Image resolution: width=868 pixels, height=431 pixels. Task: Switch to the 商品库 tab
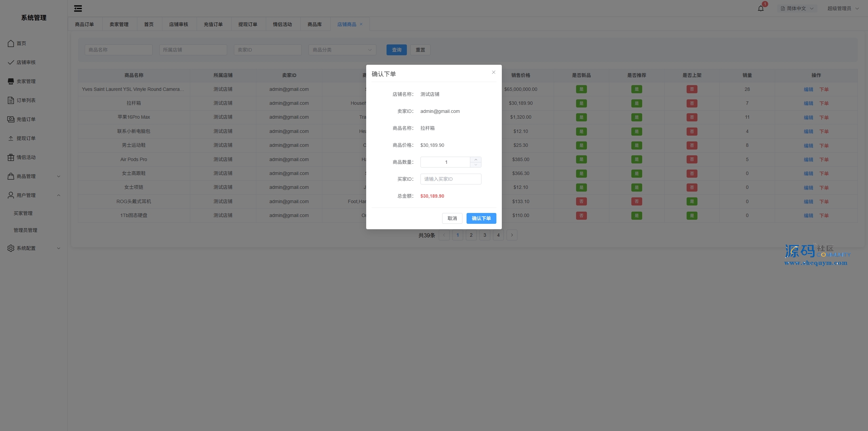click(314, 24)
